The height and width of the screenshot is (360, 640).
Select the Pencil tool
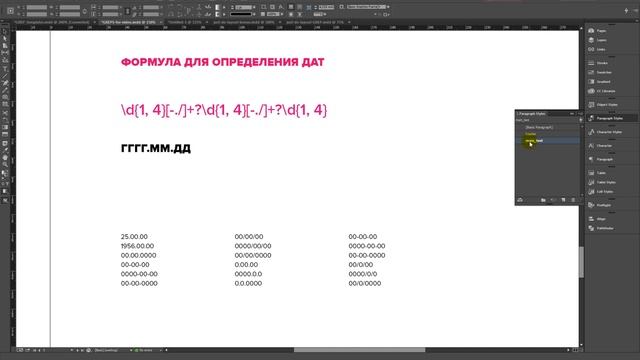5,90
